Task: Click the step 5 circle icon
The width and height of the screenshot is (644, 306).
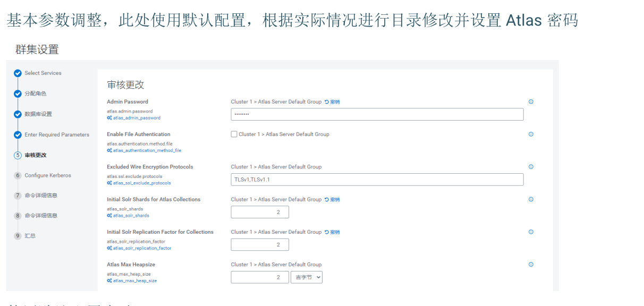Action: click(18, 155)
